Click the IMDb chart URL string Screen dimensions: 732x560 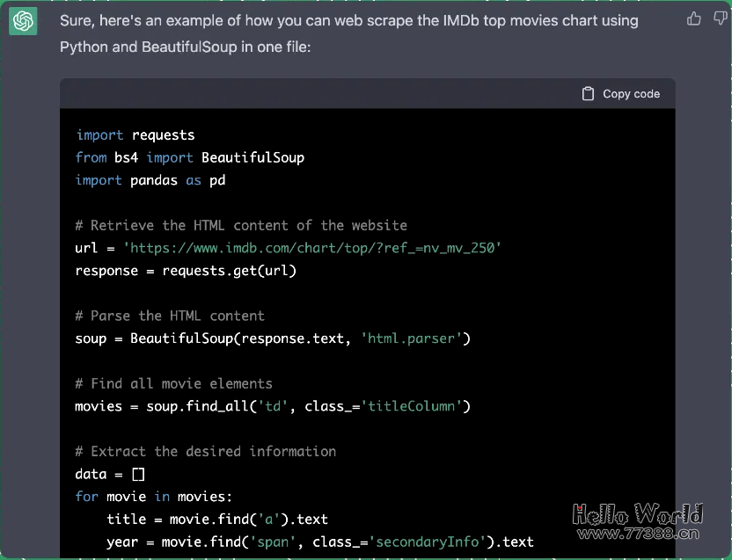[311, 248]
